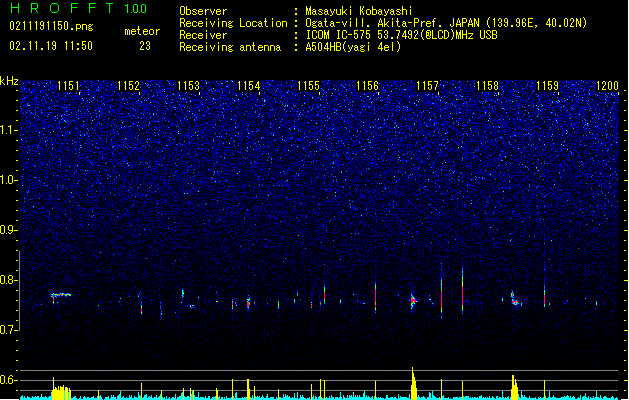The image size is (629, 400).
Task: Click the horizontal meteor echo after 1151
Action: [61, 295]
